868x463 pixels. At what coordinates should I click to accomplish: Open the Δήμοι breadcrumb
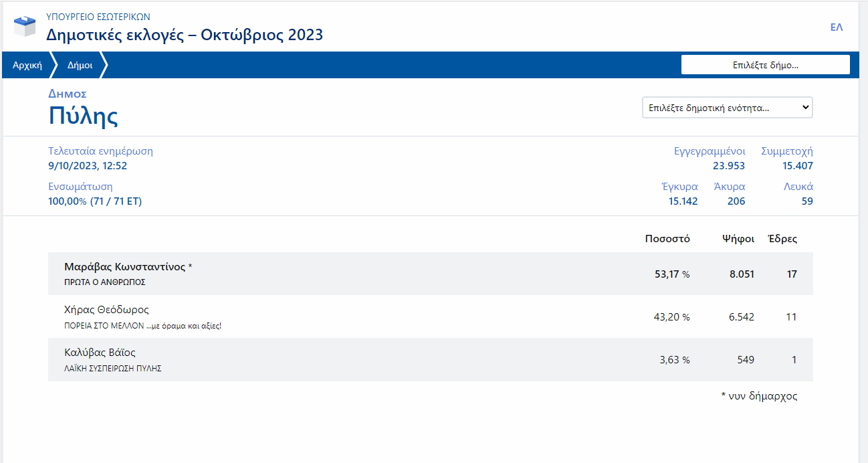(x=80, y=66)
